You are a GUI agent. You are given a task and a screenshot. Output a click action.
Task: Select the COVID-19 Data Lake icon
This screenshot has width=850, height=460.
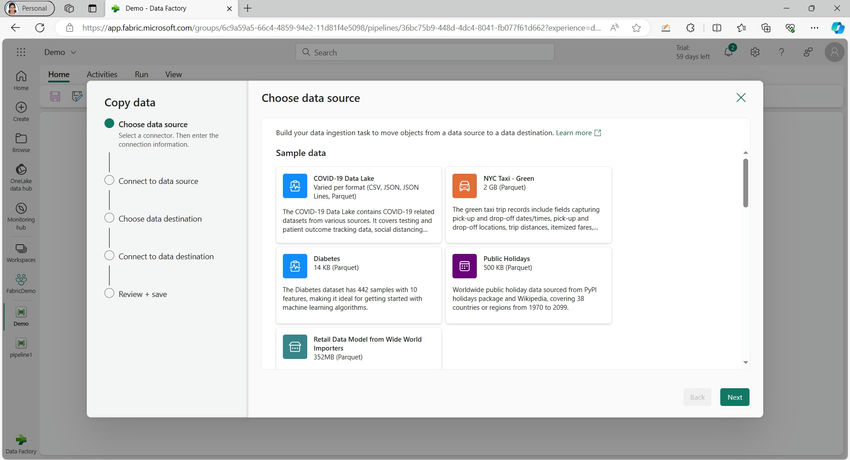pyautogui.click(x=295, y=186)
